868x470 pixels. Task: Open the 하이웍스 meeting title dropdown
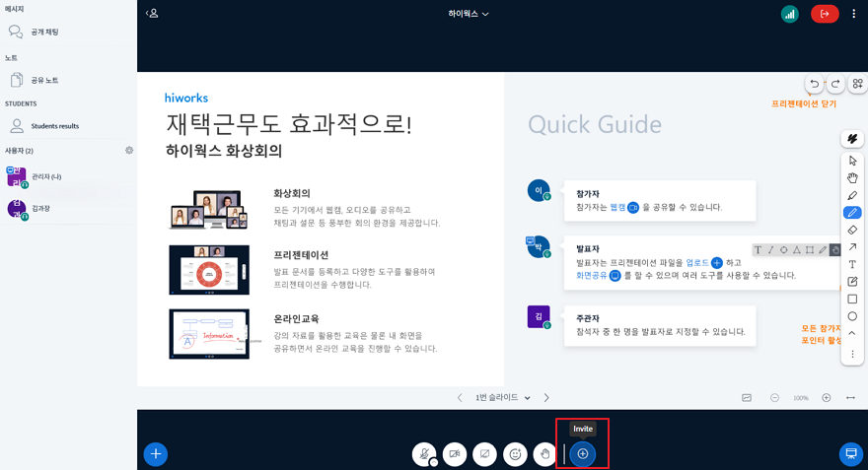pos(469,14)
